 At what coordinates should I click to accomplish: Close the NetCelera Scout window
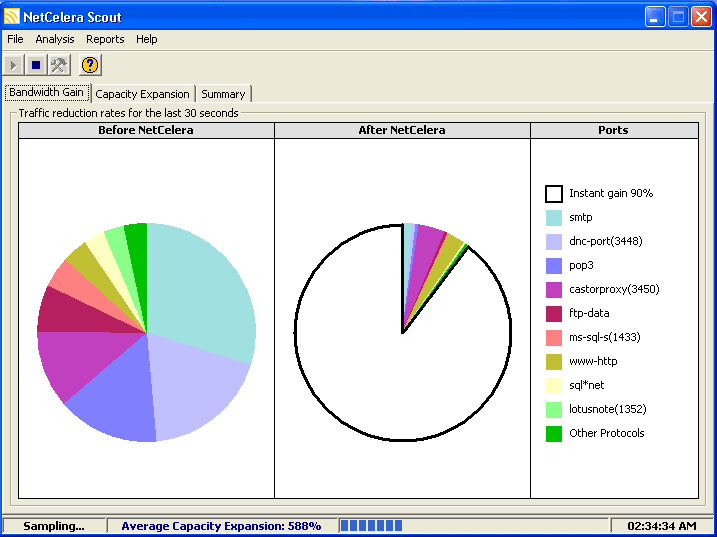tap(701, 17)
